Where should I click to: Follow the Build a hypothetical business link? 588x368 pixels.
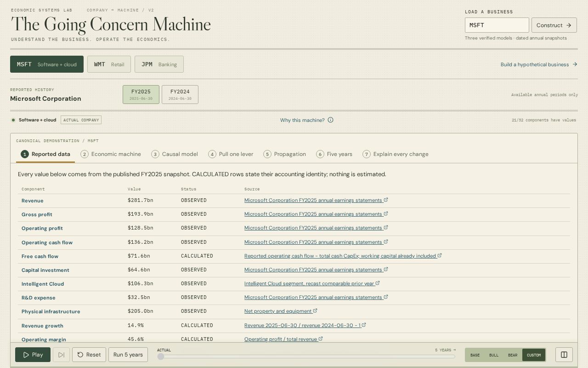coord(539,64)
